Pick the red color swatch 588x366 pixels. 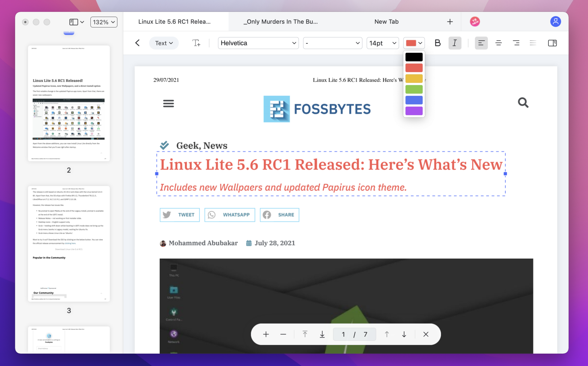coord(414,68)
